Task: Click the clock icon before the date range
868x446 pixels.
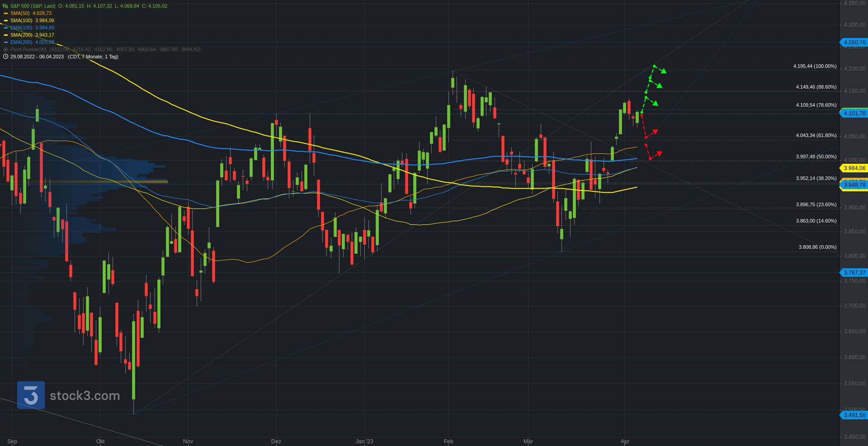Action: 5,57
